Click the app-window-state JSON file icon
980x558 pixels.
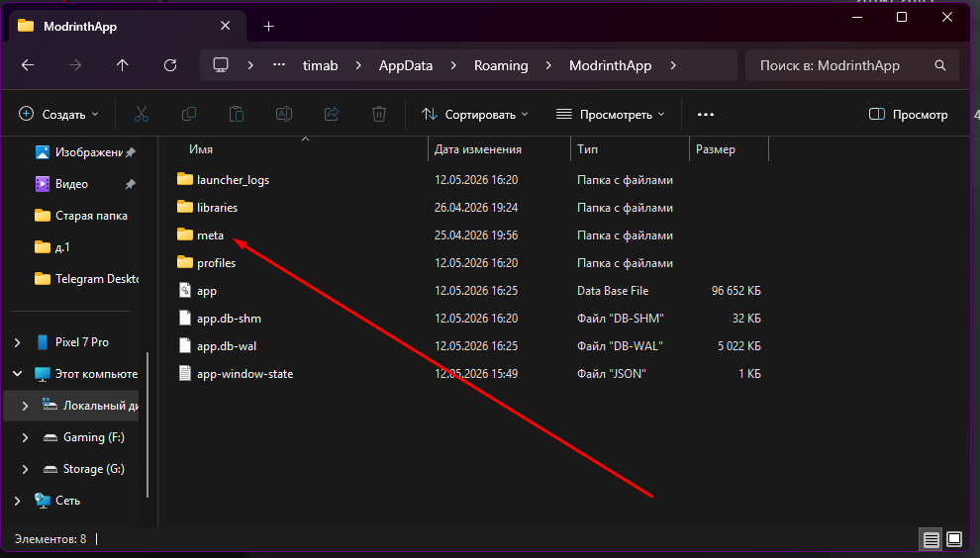tap(185, 373)
